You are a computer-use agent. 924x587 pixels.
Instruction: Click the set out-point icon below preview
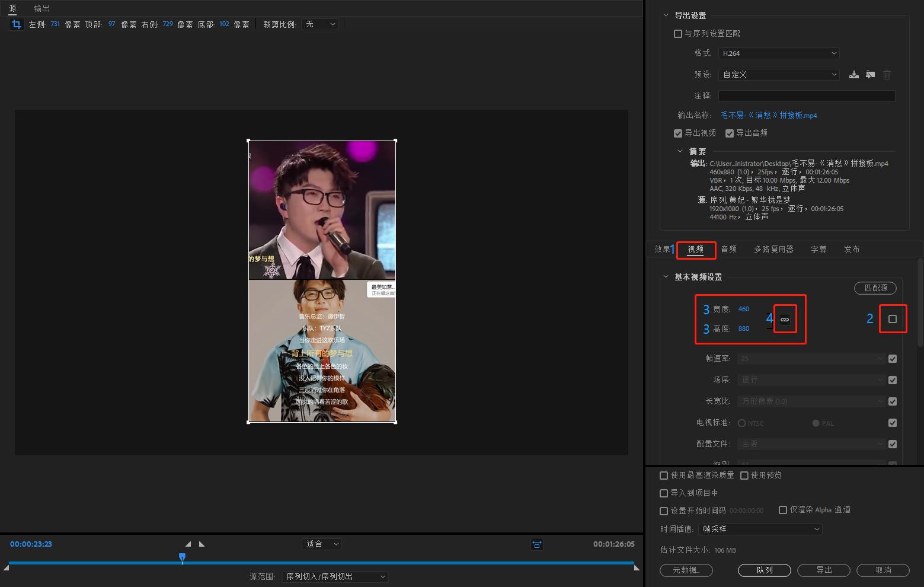pyautogui.click(x=201, y=544)
